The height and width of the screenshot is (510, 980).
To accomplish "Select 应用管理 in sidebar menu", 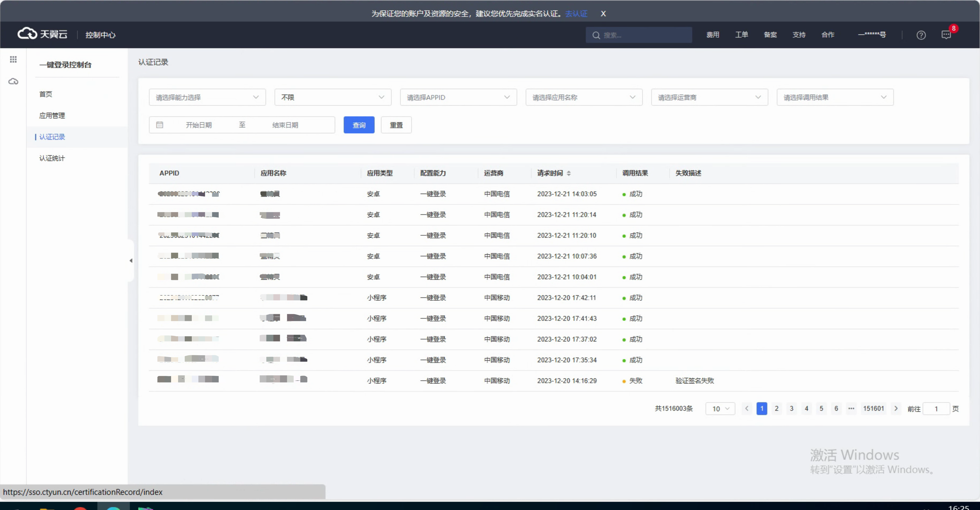I will [52, 115].
